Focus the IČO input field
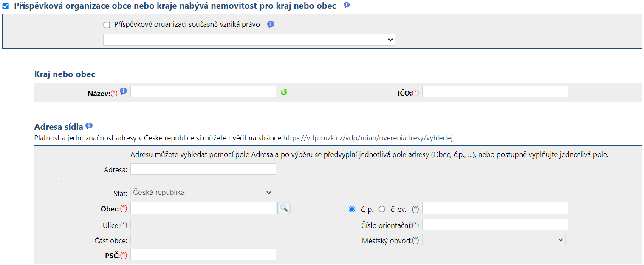The image size is (644, 265). [495, 92]
